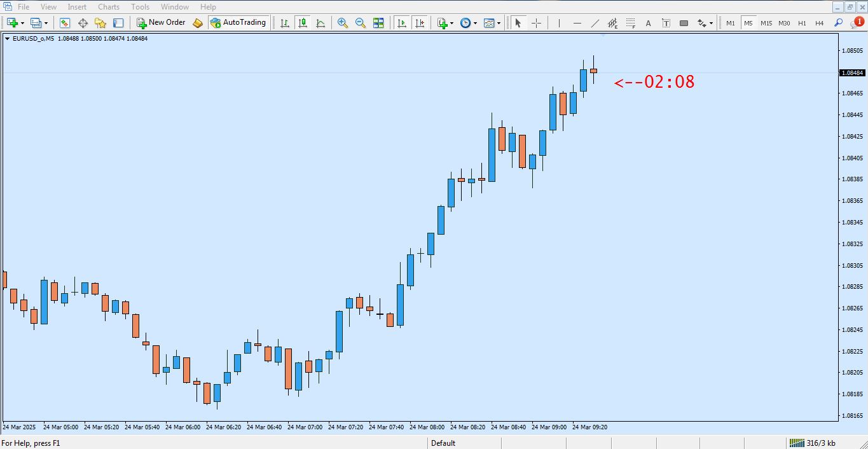
Task: Open the Charts menu
Action: (x=109, y=7)
